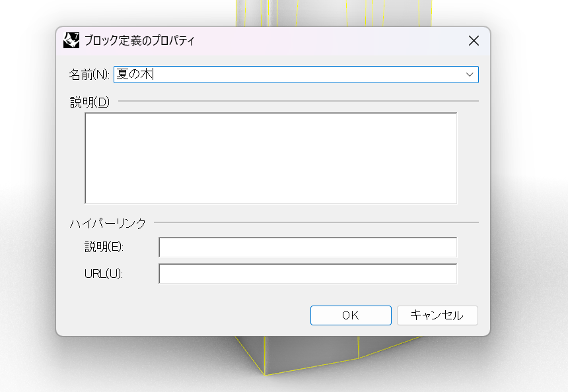568x392 pixels.
Task: Click the ハイパーリンク section heading
Action: [x=108, y=223]
